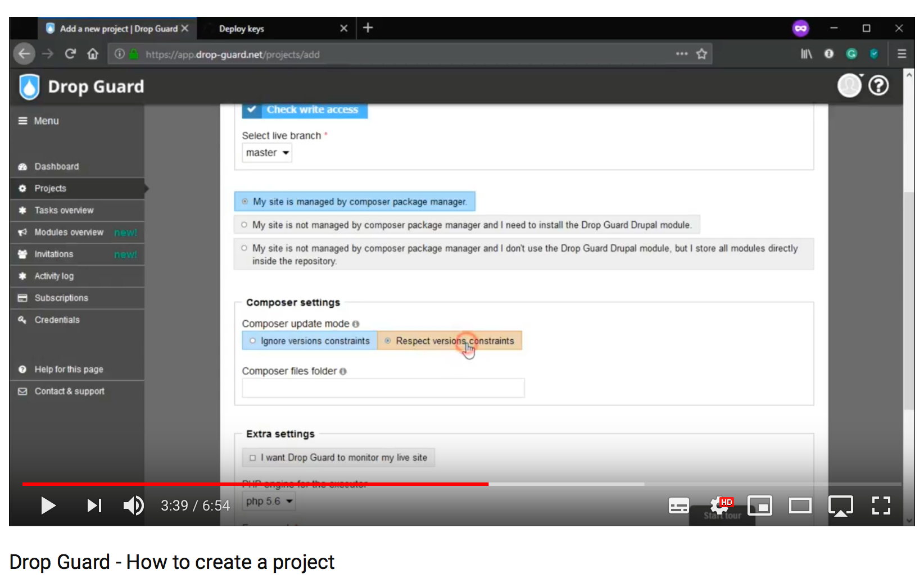924x583 pixels.
Task: Reload the Drop Guard page
Action: click(x=70, y=54)
